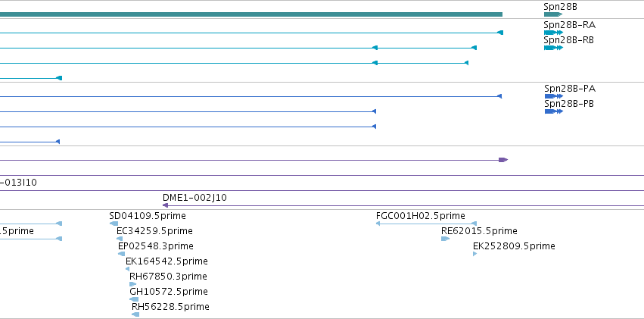The image size is (644, 319).
Task: Select the long thick teal gene bar
Action: pos(251,14)
